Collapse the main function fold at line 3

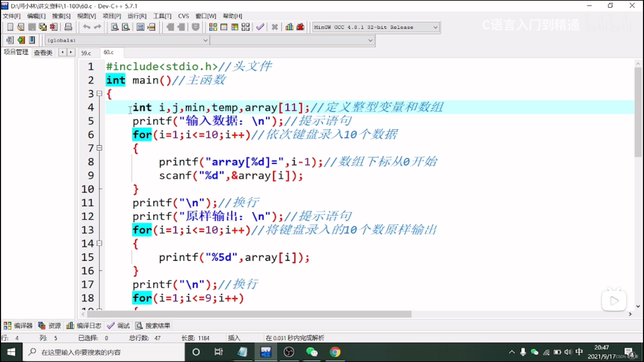99,94
